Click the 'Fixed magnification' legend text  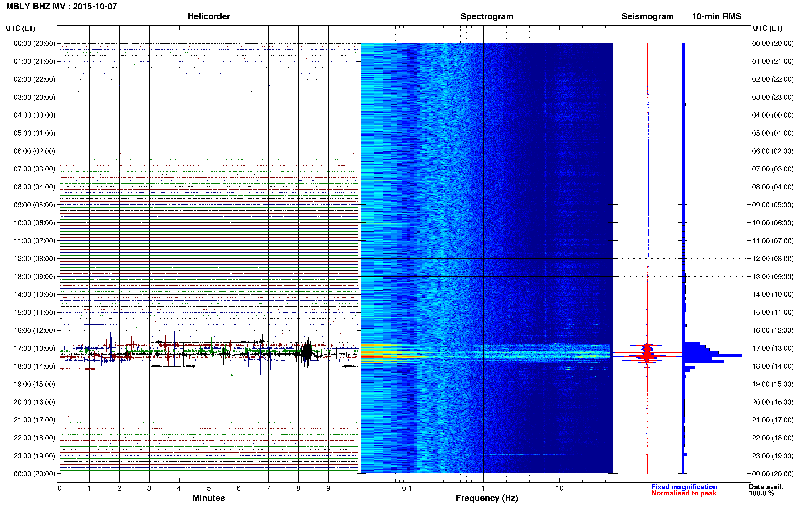tap(684, 487)
